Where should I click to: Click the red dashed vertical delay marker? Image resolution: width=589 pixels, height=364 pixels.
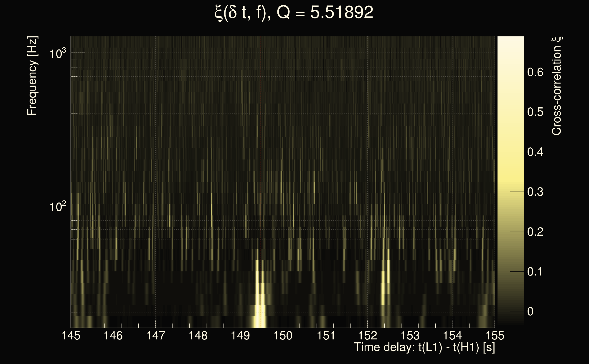261,144
